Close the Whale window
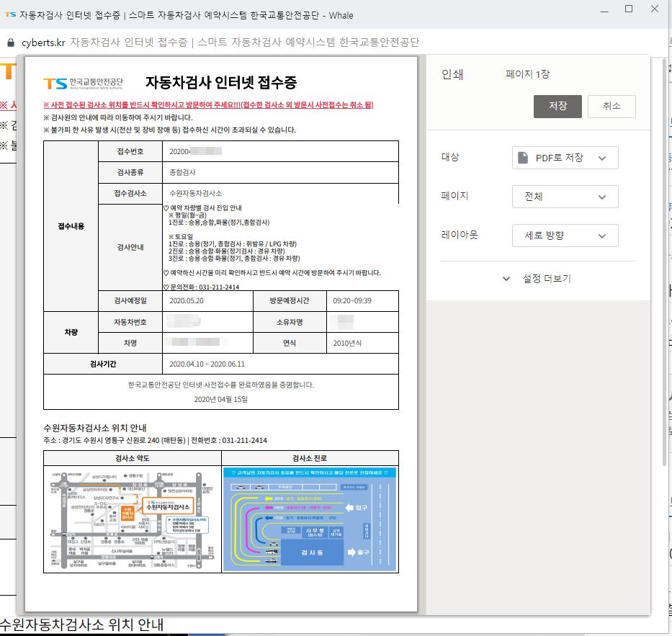The image size is (672, 636). pos(655,9)
